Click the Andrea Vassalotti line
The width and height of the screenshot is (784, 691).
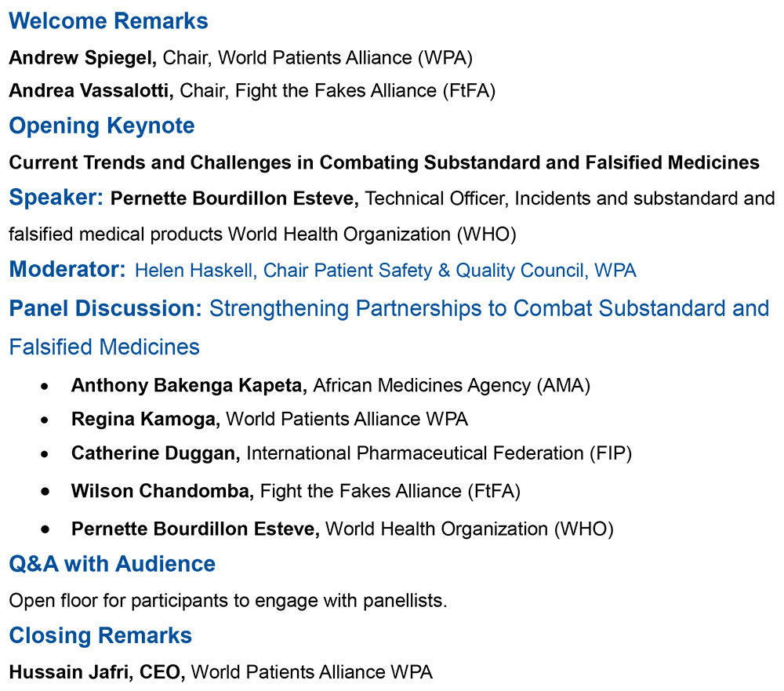(252, 90)
